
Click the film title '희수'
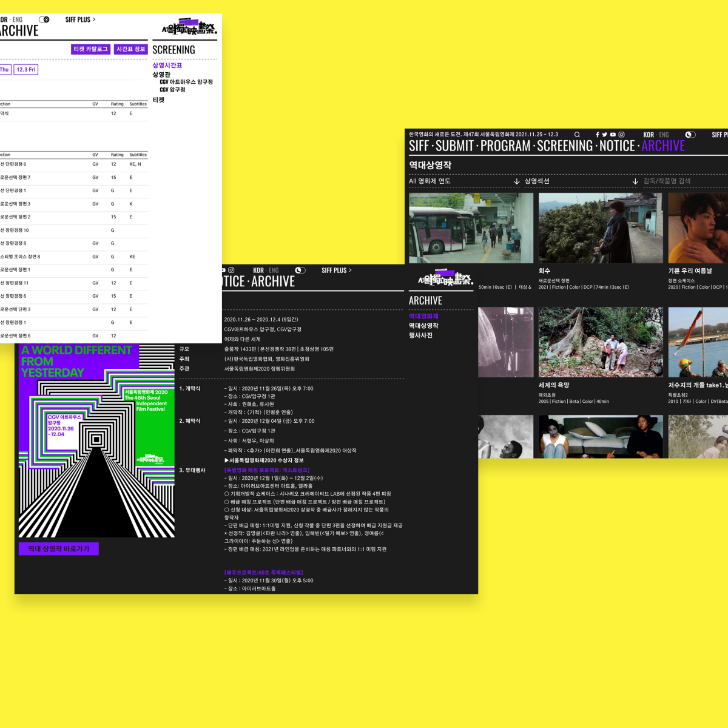point(544,271)
